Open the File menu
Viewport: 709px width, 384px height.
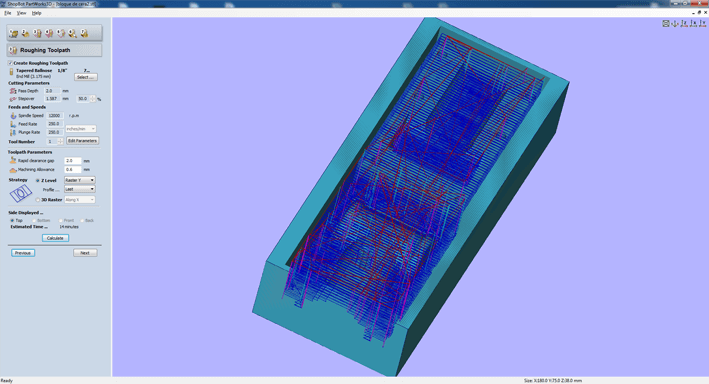[x=8, y=13]
